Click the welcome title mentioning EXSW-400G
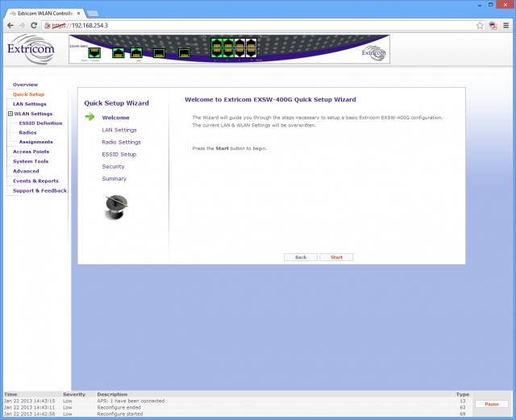This screenshot has width=516, height=420. click(270, 99)
